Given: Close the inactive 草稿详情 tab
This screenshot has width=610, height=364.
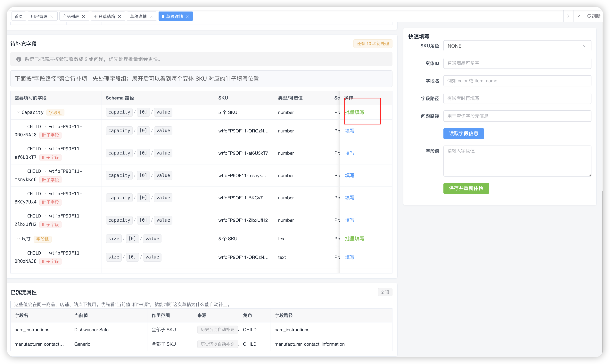Looking at the screenshot, I should click(x=151, y=16).
